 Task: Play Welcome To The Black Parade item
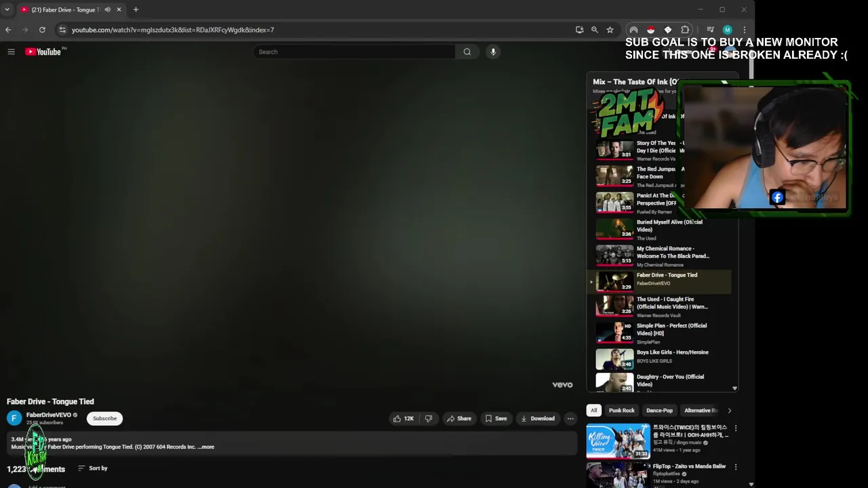pos(659,256)
